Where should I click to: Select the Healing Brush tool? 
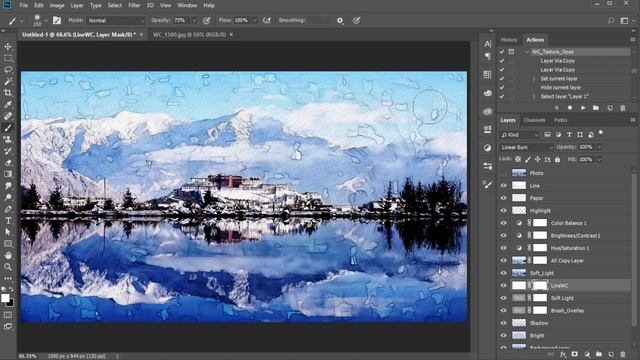click(8, 116)
